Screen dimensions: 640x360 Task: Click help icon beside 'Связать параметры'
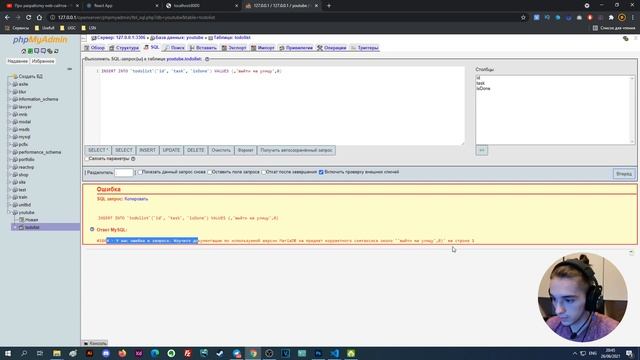(x=133, y=159)
